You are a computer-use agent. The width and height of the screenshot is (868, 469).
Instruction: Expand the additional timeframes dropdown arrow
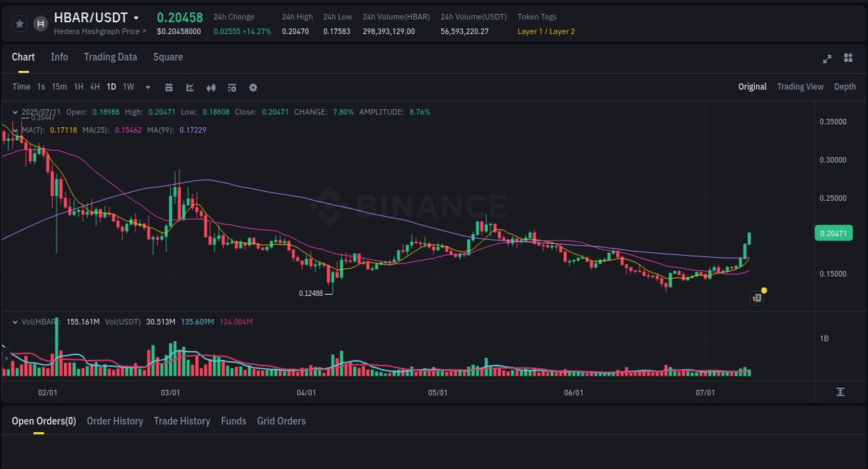click(x=147, y=87)
